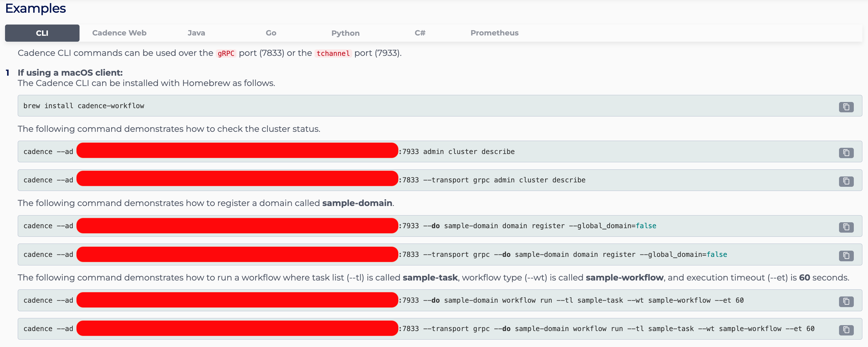Image resolution: width=868 pixels, height=347 pixels.
Task: Select the CLI tab
Action: (x=42, y=33)
